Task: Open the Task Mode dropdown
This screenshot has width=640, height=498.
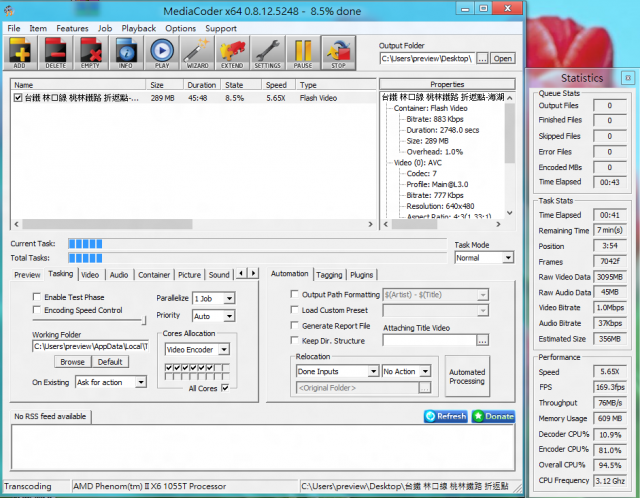Action: coord(481,257)
